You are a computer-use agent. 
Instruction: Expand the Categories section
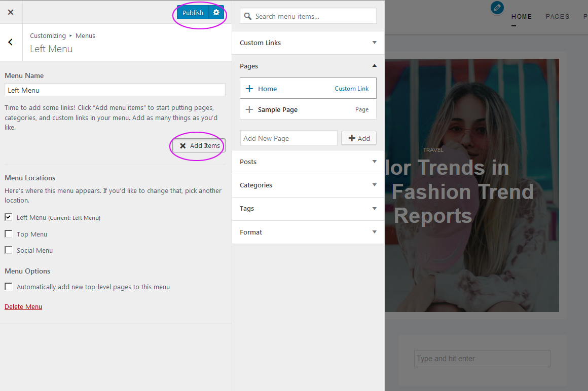(x=308, y=185)
